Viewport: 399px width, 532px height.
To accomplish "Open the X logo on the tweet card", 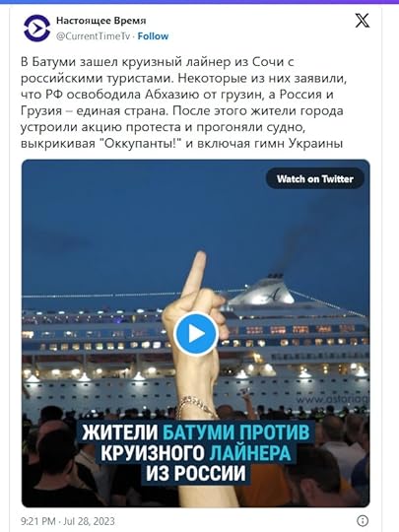I will tap(362, 21).
